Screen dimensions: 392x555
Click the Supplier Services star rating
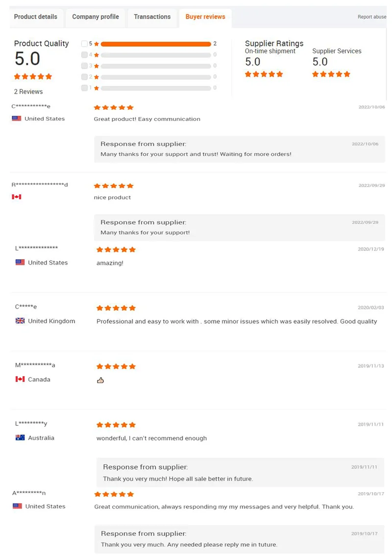pos(331,74)
